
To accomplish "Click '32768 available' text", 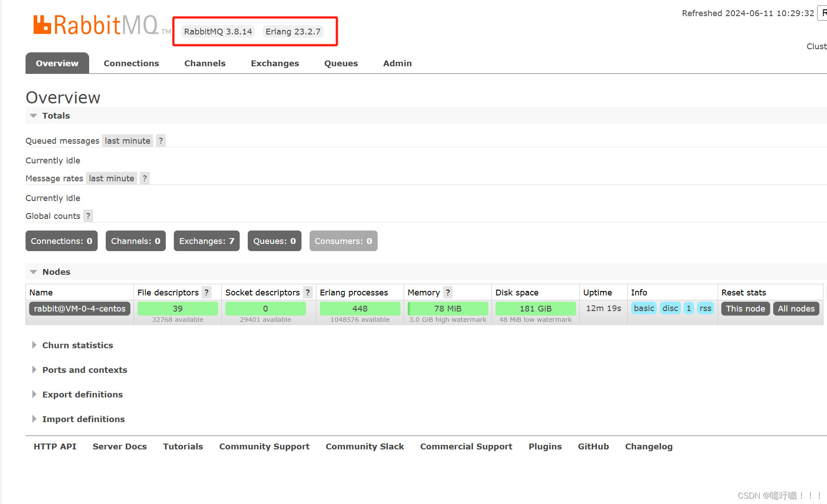I will (x=177, y=320).
